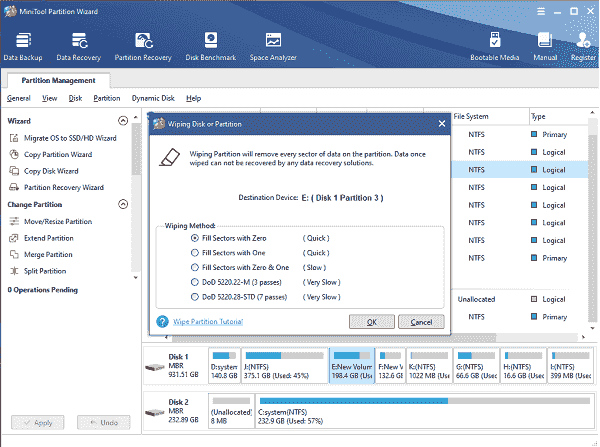This screenshot has width=600, height=447.
Task: Choose DoD 5220.22-M (3 passes) wiping method
Action: 194,282
